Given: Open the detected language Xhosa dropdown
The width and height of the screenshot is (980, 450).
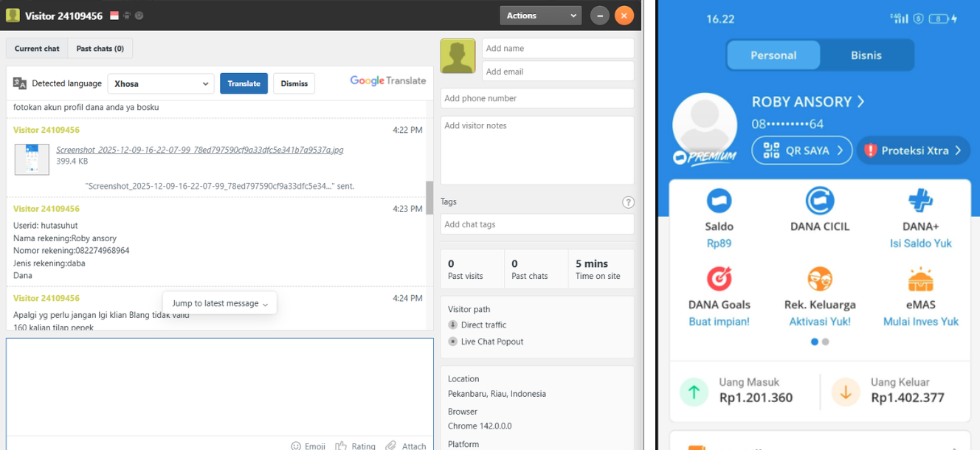Looking at the screenshot, I should coord(161,83).
